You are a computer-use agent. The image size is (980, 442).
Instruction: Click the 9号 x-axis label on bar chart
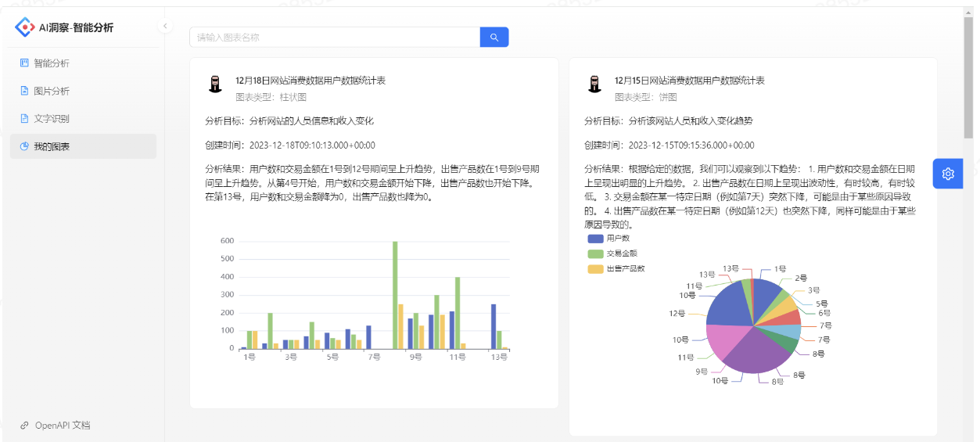tap(415, 357)
